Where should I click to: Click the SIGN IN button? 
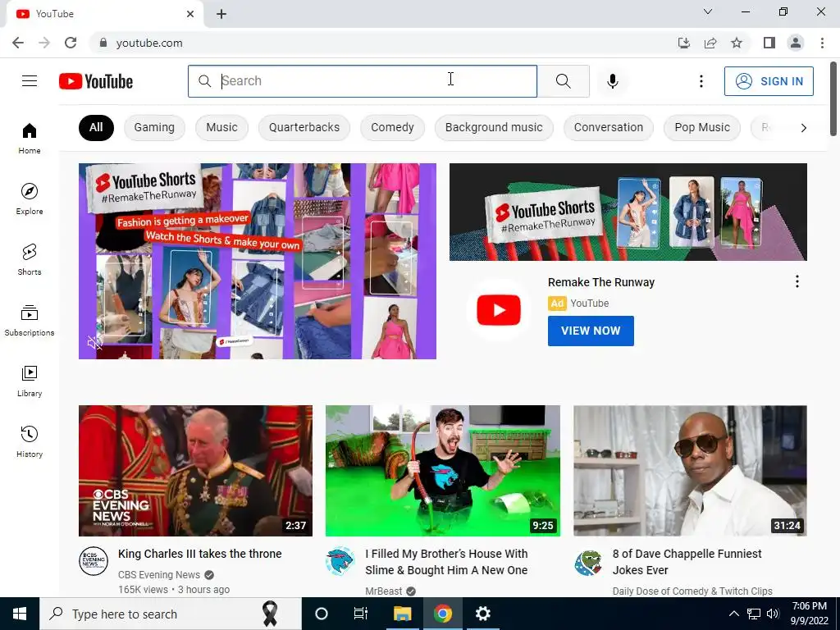point(769,81)
